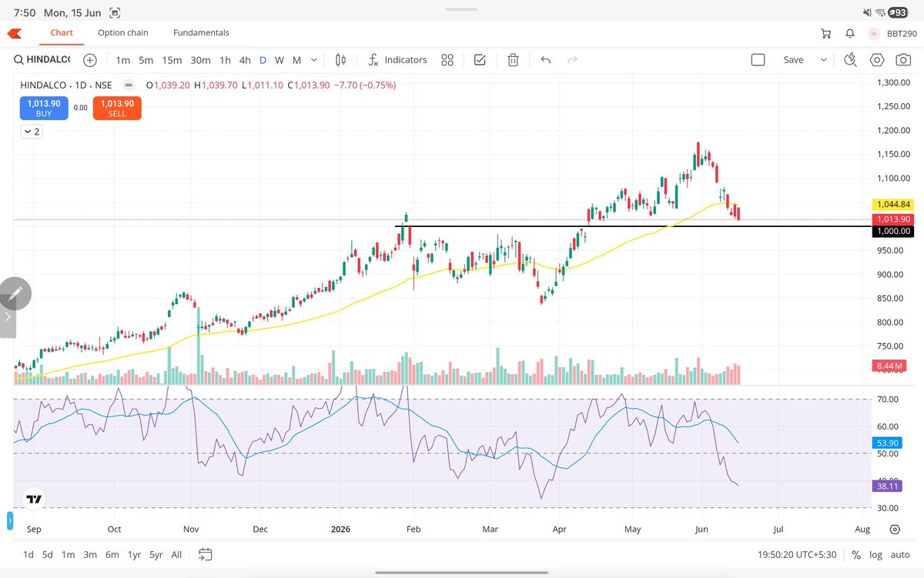The width and height of the screenshot is (924, 578).
Task: Open the candlestick chart type selector
Action: pos(341,60)
